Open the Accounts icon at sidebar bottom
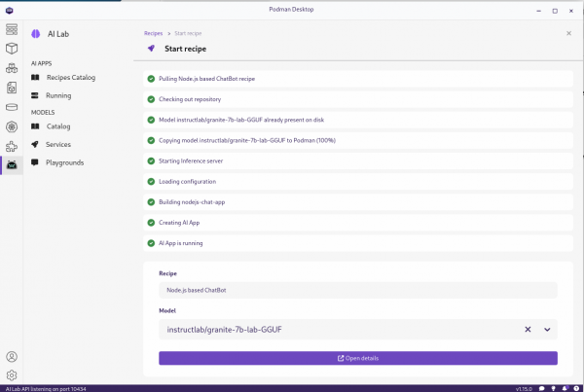The height and width of the screenshot is (392, 584). pos(12,357)
